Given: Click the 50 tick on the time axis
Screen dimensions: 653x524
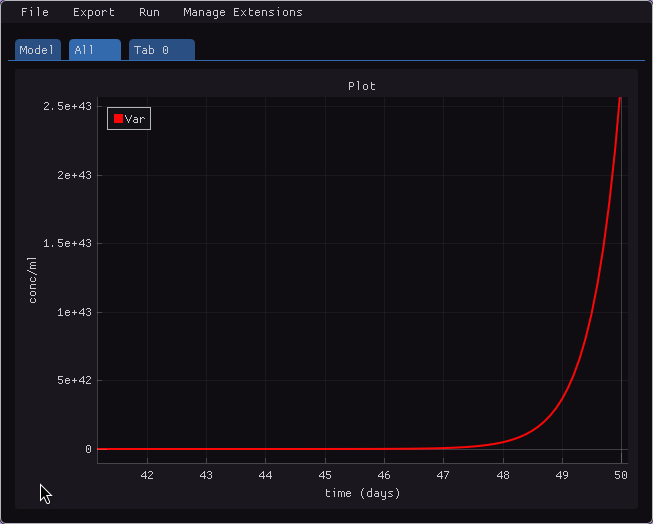Looking at the screenshot, I should [x=620, y=475].
